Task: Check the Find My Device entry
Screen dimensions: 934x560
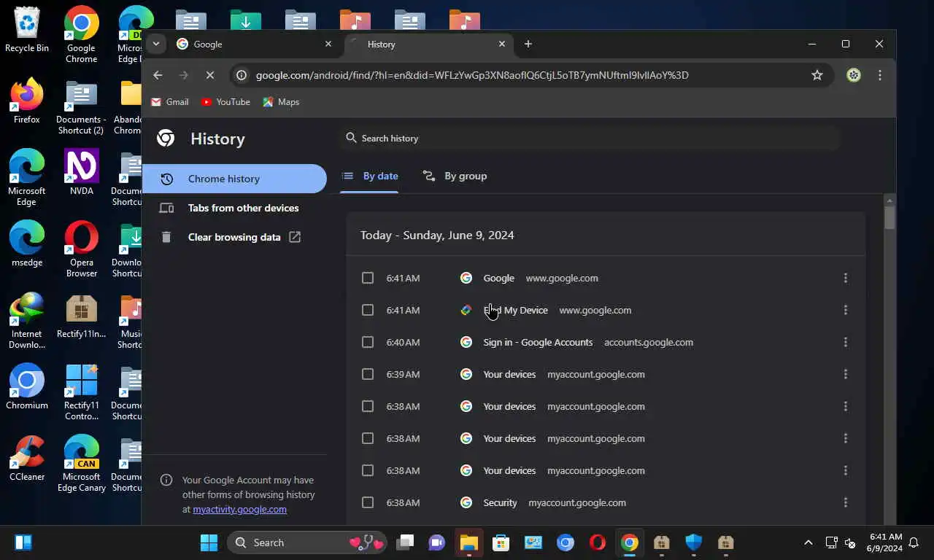Action: [368, 310]
